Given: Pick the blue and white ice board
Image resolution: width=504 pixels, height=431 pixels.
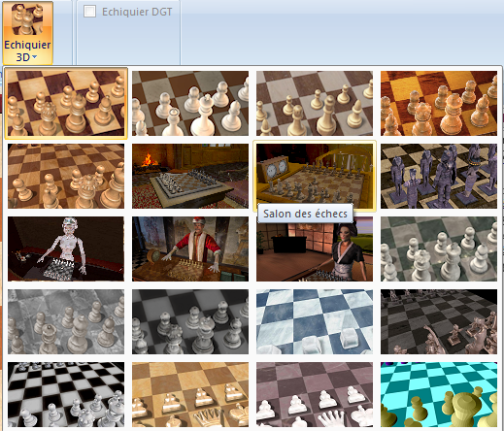Looking at the screenshot, I should click(315, 321).
